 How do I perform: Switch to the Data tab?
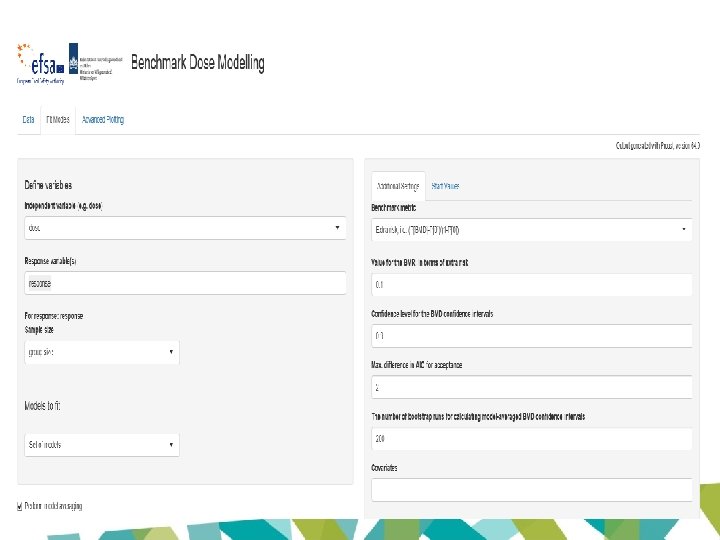(28, 120)
